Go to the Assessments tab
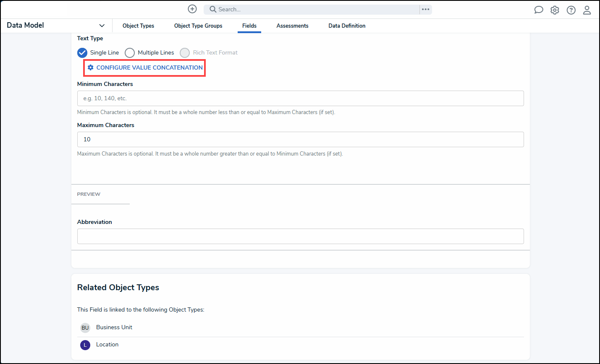The width and height of the screenshot is (600, 364). point(292,26)
